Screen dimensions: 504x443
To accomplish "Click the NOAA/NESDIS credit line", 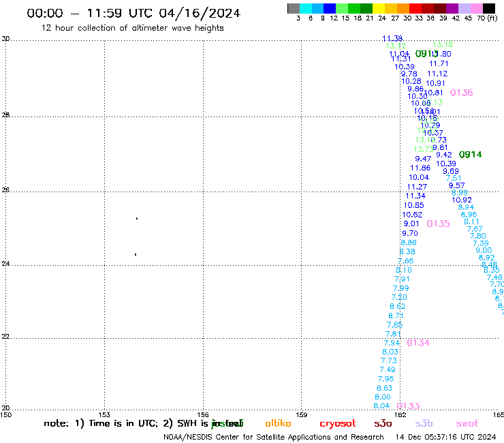I will coord(274,438).
